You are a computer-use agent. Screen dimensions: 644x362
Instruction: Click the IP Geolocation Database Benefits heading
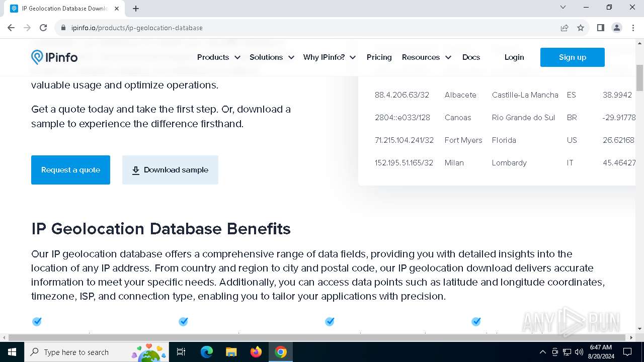[161, 229]
